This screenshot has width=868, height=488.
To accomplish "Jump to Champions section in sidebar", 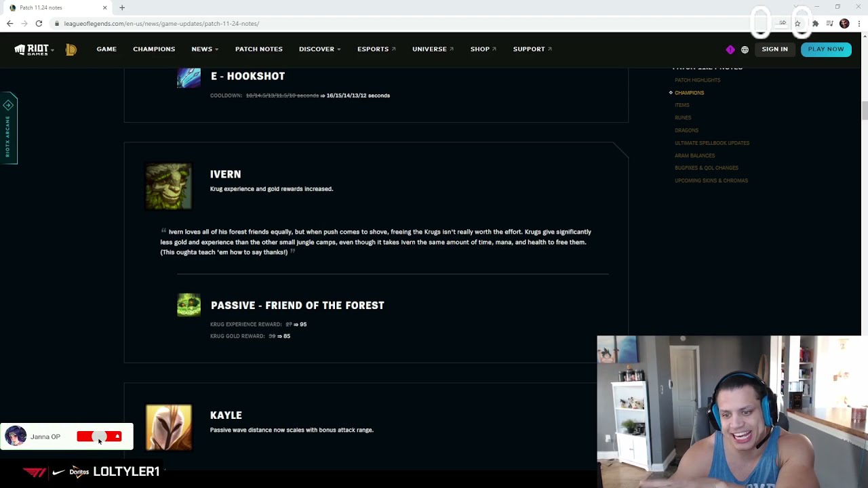I will (x=689, y=93).
